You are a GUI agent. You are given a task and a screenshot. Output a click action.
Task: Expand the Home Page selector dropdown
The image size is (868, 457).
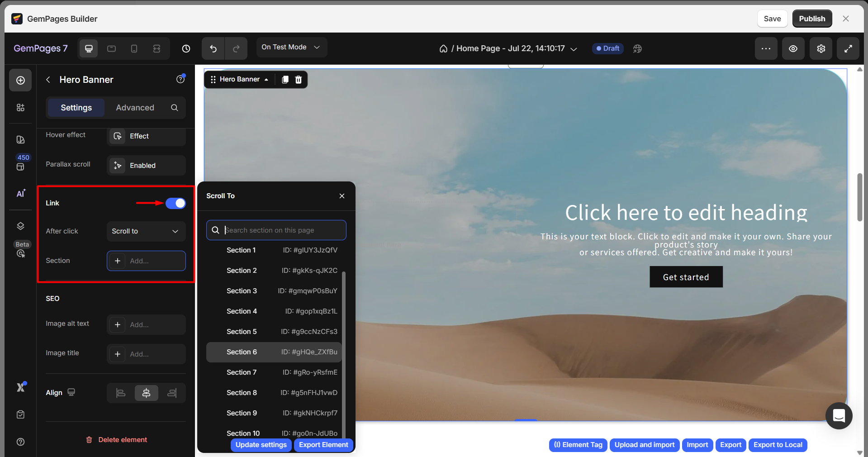pyautogui.click(x=573, y=49)
